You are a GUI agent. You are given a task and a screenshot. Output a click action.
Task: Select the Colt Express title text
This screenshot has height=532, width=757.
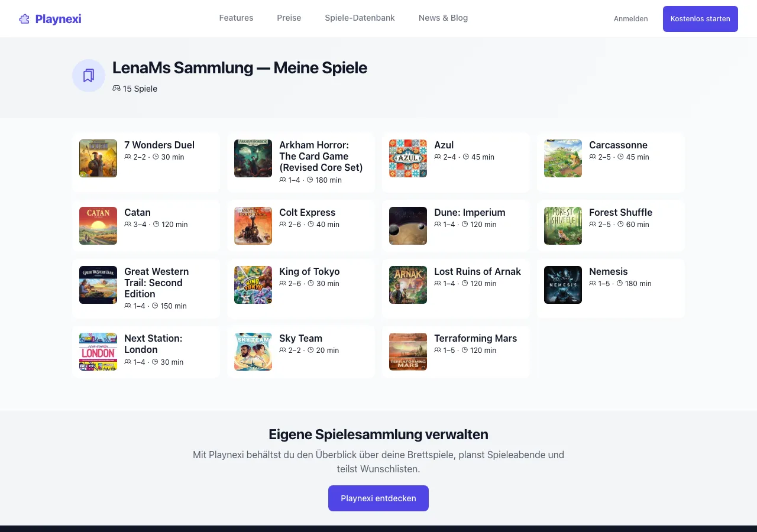(x=307, y=212)
